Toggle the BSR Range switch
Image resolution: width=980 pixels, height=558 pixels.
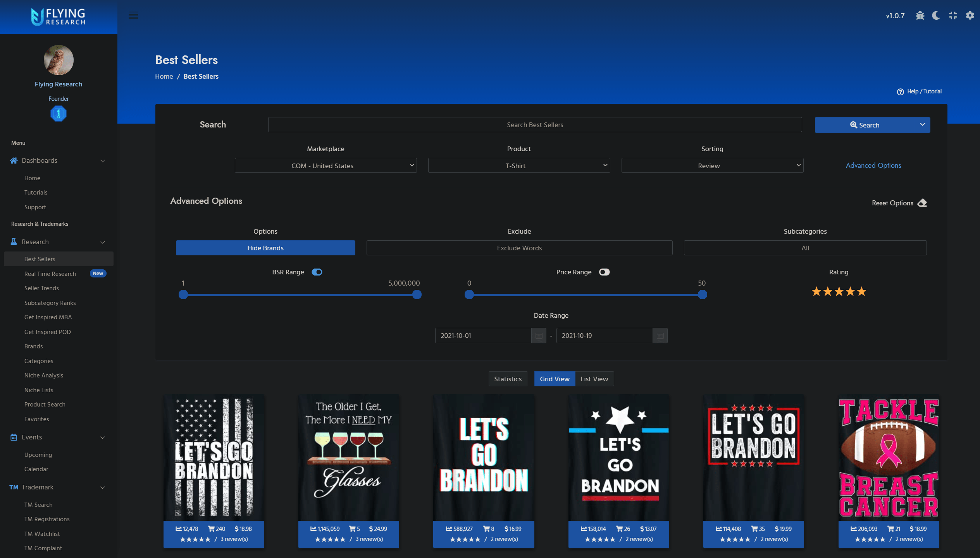317,272
